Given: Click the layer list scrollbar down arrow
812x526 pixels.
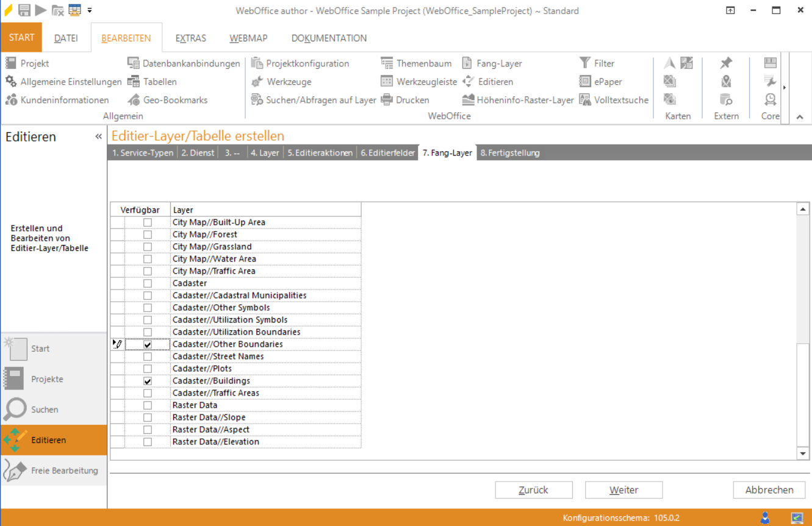Looking at the screenshot, I should (x=803, y=453).
